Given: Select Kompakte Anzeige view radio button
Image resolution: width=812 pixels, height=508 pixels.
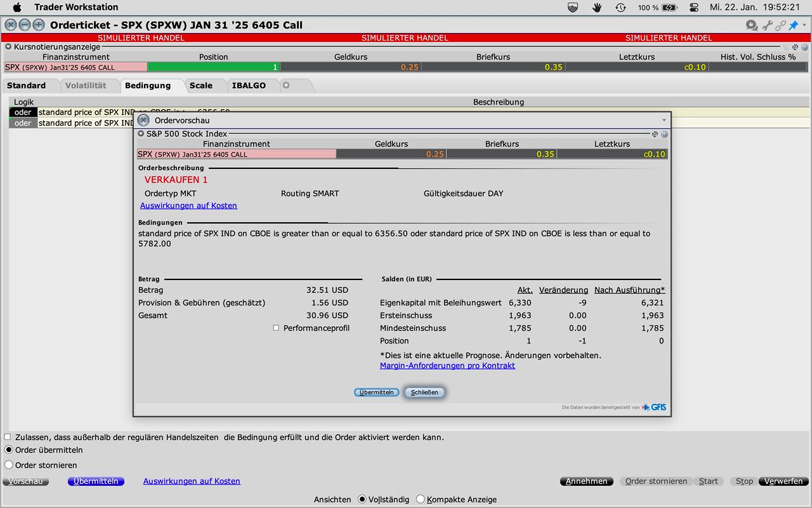Looking at the screenshot, I should pyautogui.click(x=420, y=499).
